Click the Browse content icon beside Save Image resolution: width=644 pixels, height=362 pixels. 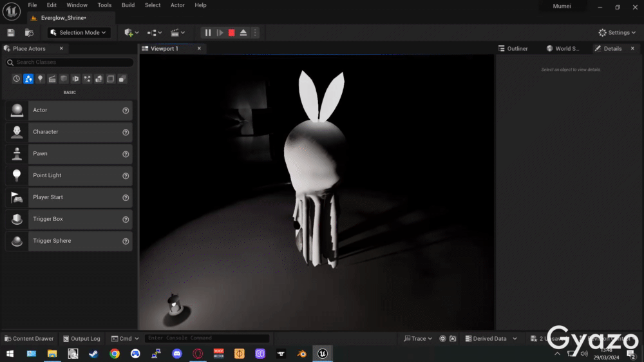[x=29, y=33]
